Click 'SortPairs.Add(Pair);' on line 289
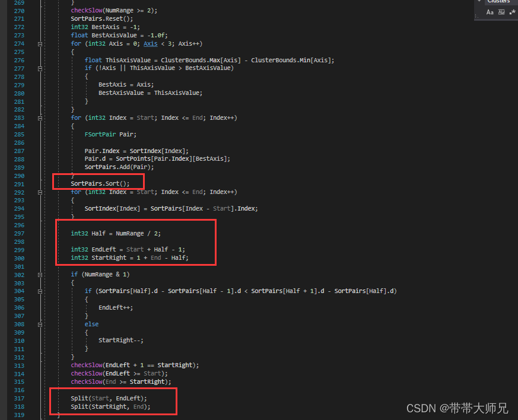 click(x=119, y=167)
